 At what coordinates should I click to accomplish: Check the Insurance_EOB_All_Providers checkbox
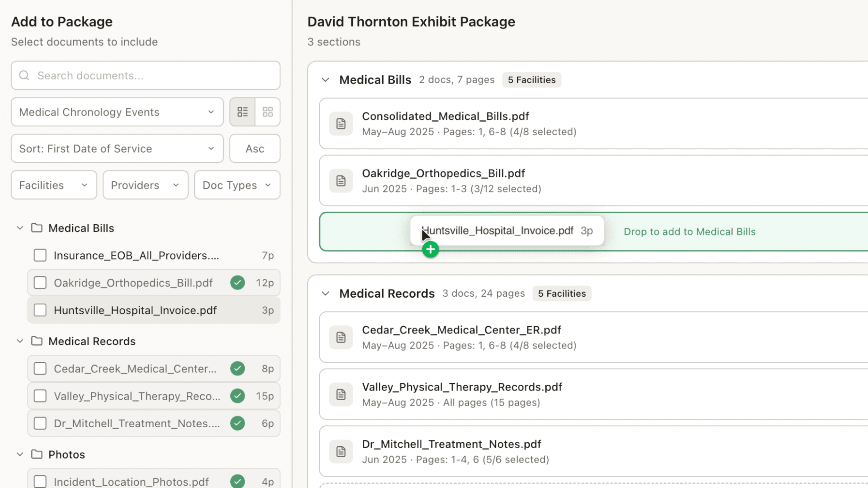(40, 255)
